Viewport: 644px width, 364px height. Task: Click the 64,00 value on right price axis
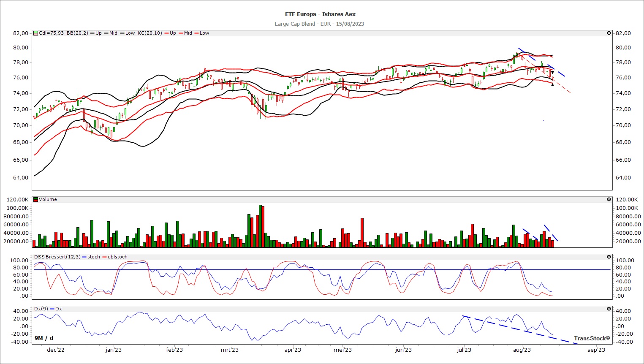(623, 177)
